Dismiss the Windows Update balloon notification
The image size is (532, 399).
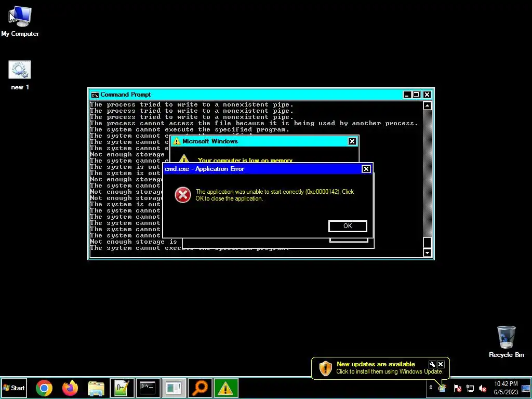tap(441, 364)
